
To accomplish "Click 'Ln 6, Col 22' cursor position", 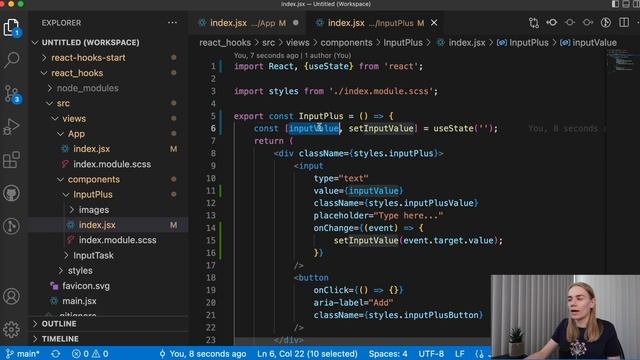I will [x=307, y=353].
